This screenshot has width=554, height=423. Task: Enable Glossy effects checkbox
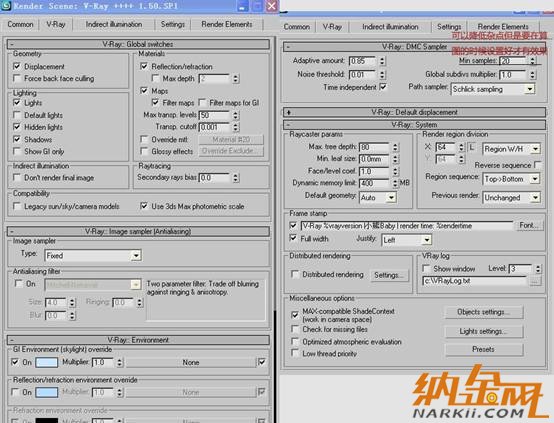(144, 151)
